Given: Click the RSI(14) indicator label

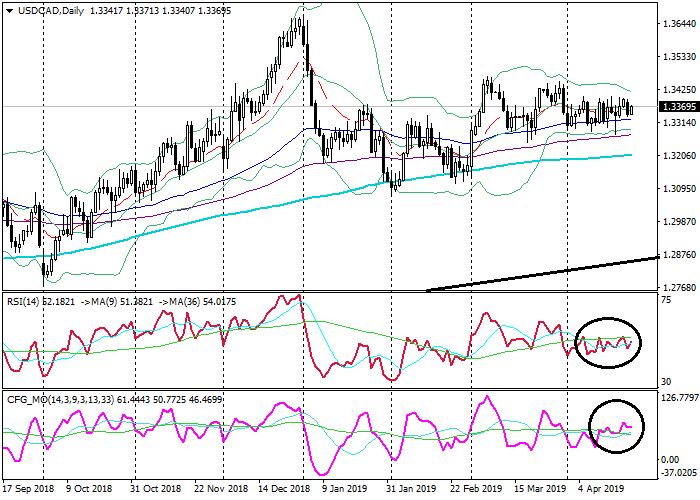Looking at the screenshot, I should click(x=26, y=299).
